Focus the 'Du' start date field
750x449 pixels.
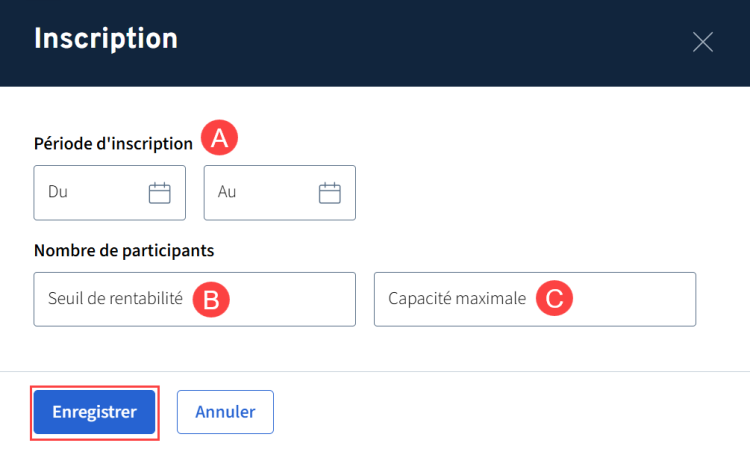[x=90, y=193]
